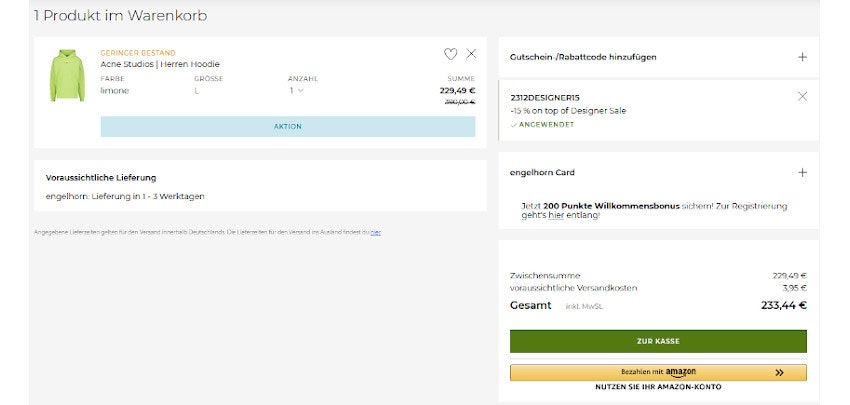The height and width of the screenshot is (405, 850).
Task: Select the '200 Punkte Willkommensbonus' text
Action: coord(611,206)
